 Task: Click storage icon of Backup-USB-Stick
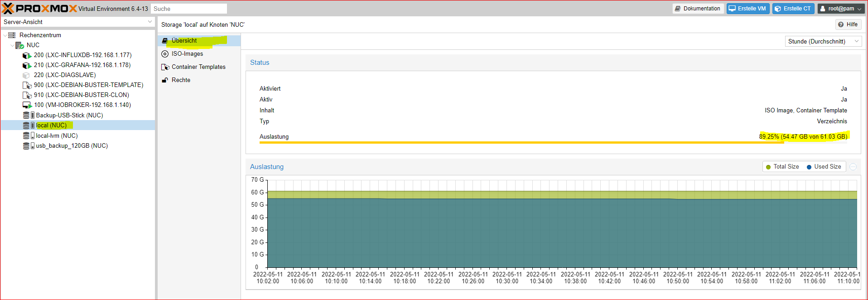click(x=29, y=116)
